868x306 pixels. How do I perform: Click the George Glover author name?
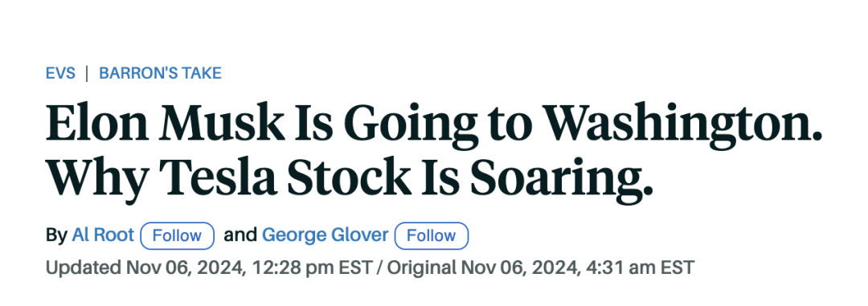pyautogui.click(x=325, y=235)
